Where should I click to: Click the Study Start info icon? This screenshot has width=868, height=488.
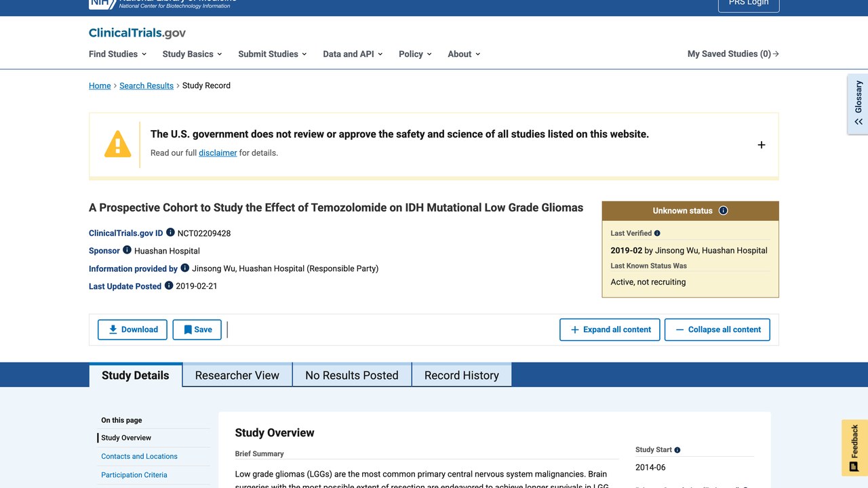pyautogui.click(x=677, y=450)
